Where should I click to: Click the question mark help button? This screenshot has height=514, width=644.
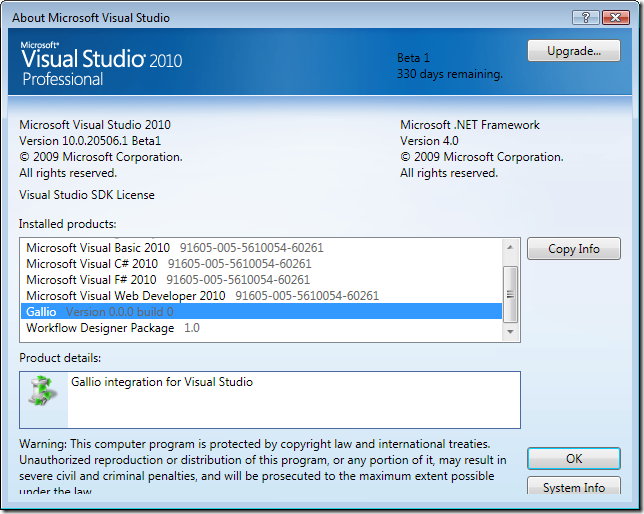[x=586, y=18]
